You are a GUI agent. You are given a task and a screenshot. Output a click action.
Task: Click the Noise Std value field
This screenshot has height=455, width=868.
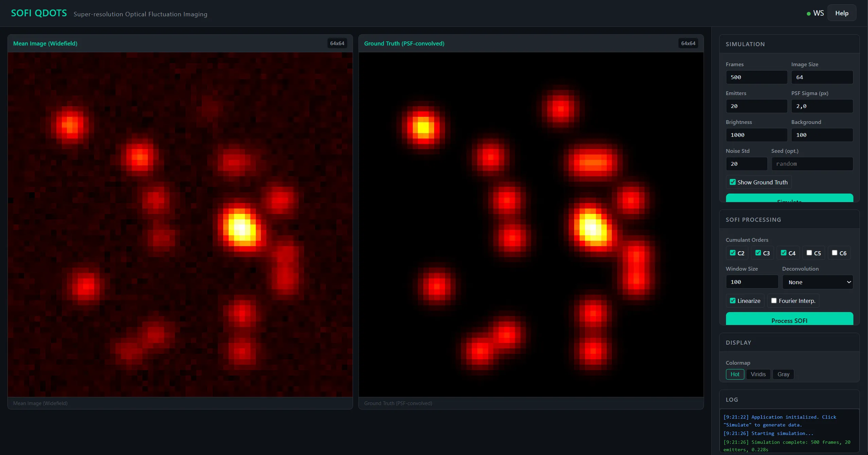746,164
